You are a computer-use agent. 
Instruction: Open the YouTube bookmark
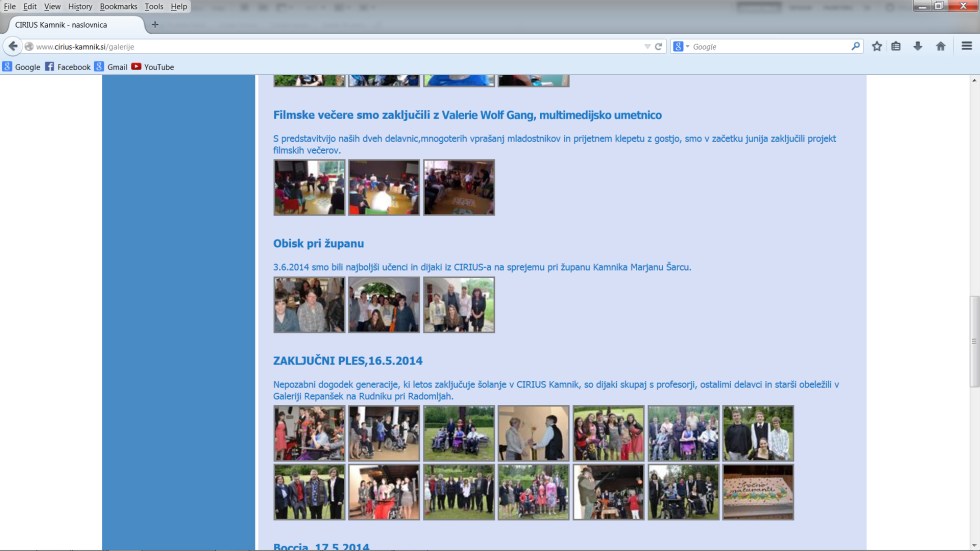[152, 67]
